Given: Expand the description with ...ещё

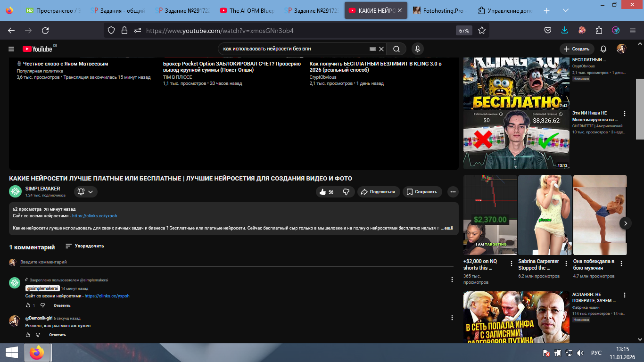Looking at the screenshot, I should [446, 228].
